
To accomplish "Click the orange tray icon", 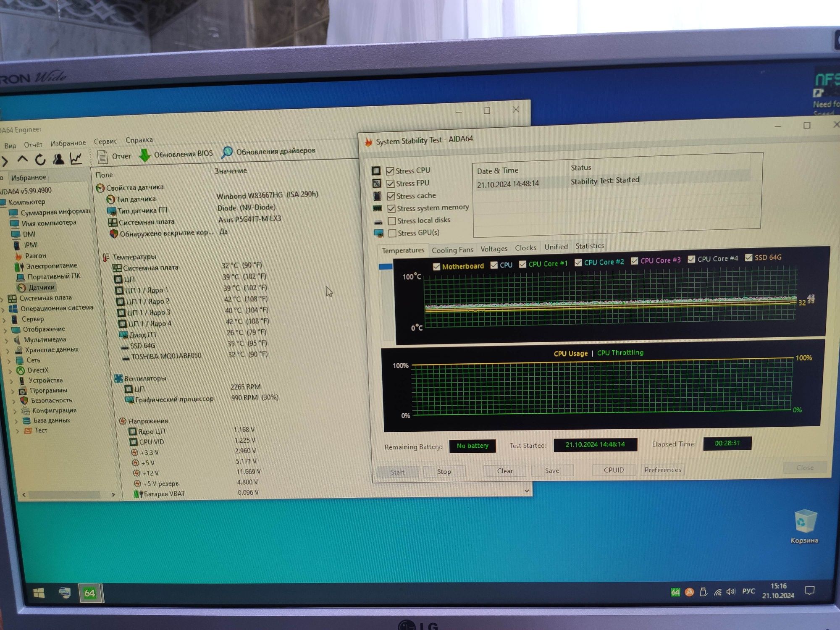I will point(689,592).
